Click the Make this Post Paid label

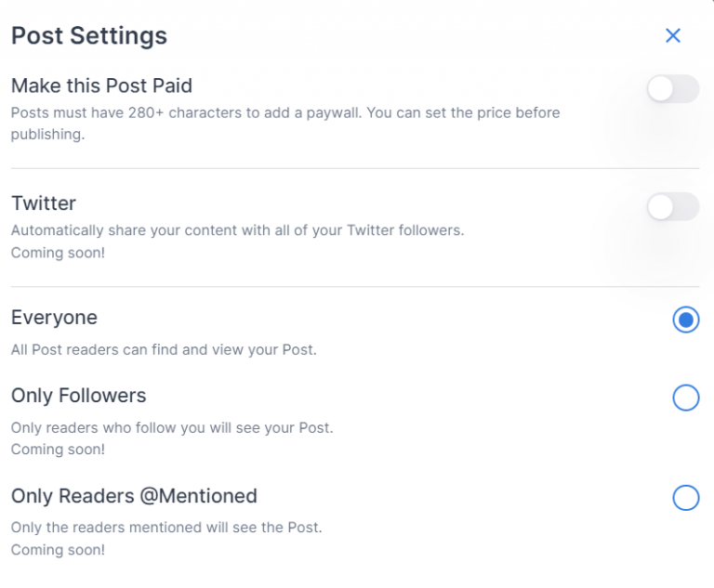pos(101,86)
